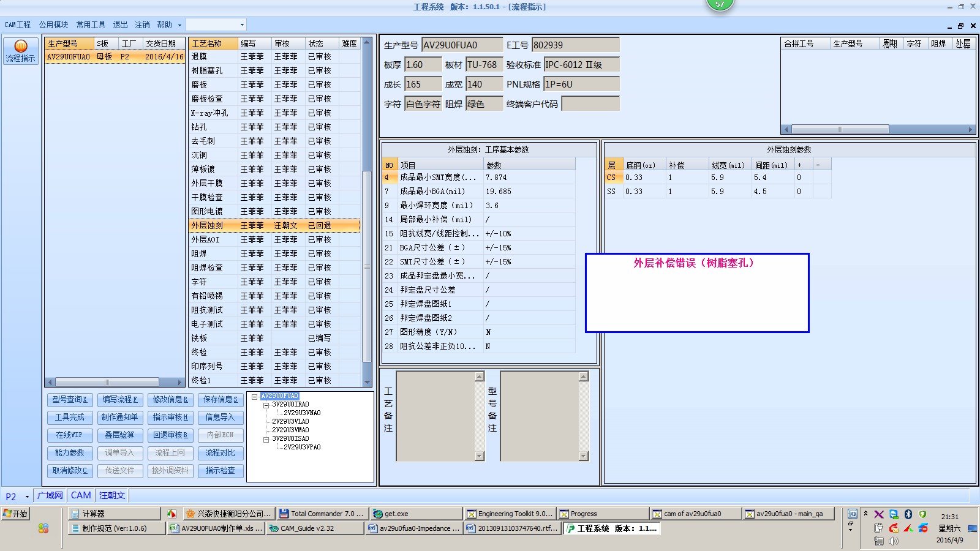
Task: Open the empty combo box in menu bar
Action: coord(216,24)
